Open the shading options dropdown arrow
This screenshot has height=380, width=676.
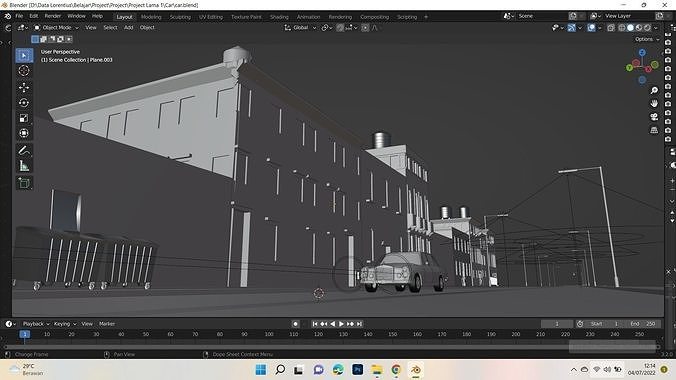click(x=656, y=28)
